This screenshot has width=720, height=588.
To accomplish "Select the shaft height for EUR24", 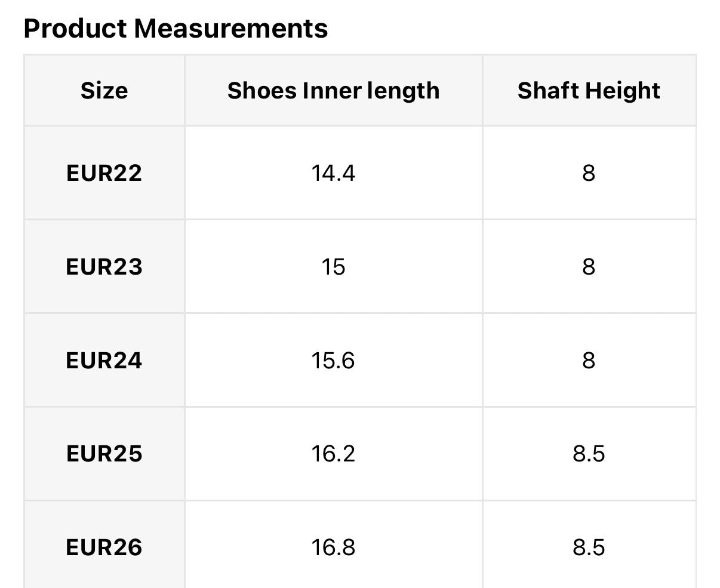I will pyautogui.click(x=589, y=361).
